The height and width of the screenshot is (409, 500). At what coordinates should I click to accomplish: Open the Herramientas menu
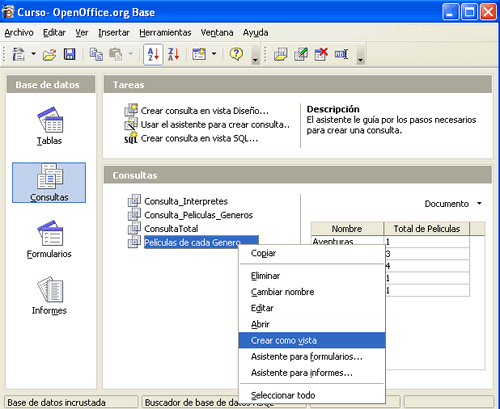click(165, 33)
